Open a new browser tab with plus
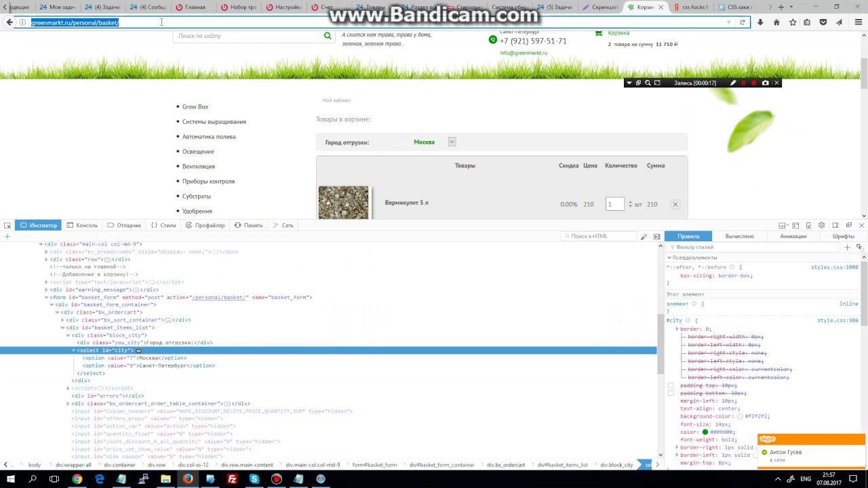Viewport: 868px width, 488px height. click(x=781, y=7)
